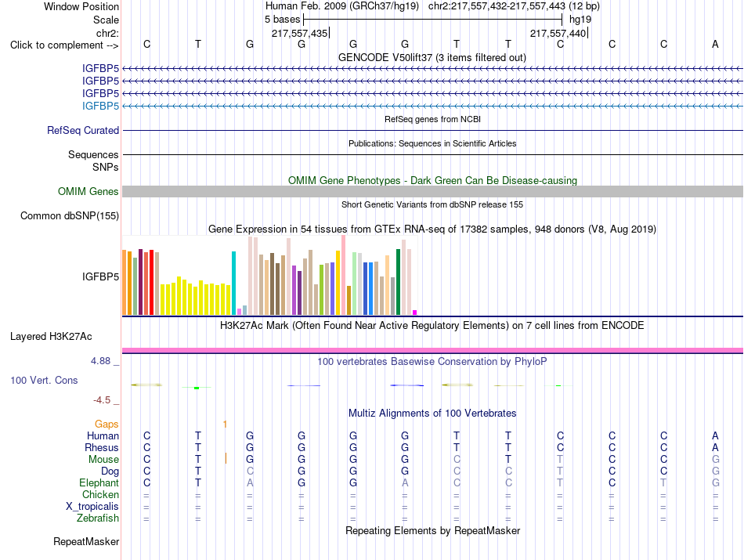Click the 'Sequences' track label
This screenshot has height=560, width=744.
(x=93, y=155)
